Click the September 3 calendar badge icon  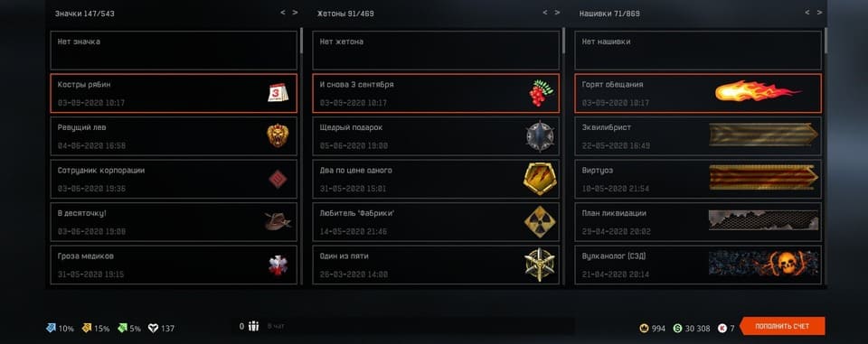click(x=278, y=93)
